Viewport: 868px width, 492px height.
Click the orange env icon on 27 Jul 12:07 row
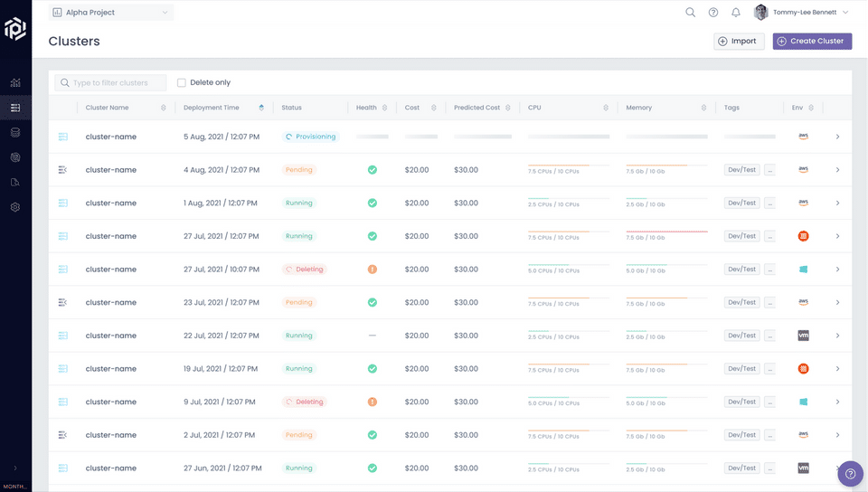(x=803, y=236)
